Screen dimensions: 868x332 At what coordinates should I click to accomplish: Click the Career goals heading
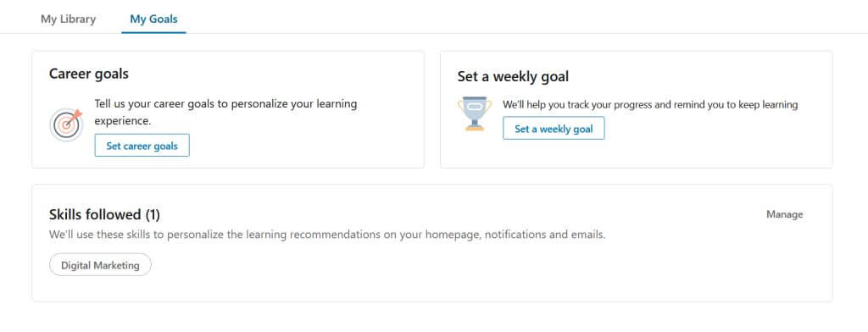(x=88, y=74)
